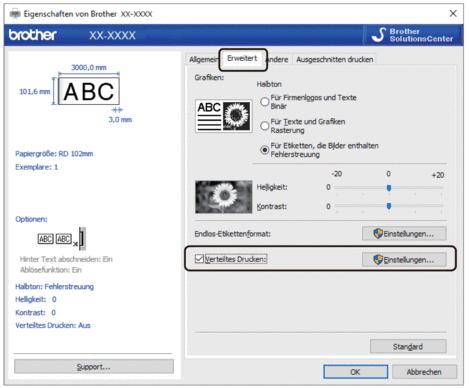The height and width of the screenshot is (388, 469).
Task: Click the 101,6 mm height label
Action: pos(35,91)
